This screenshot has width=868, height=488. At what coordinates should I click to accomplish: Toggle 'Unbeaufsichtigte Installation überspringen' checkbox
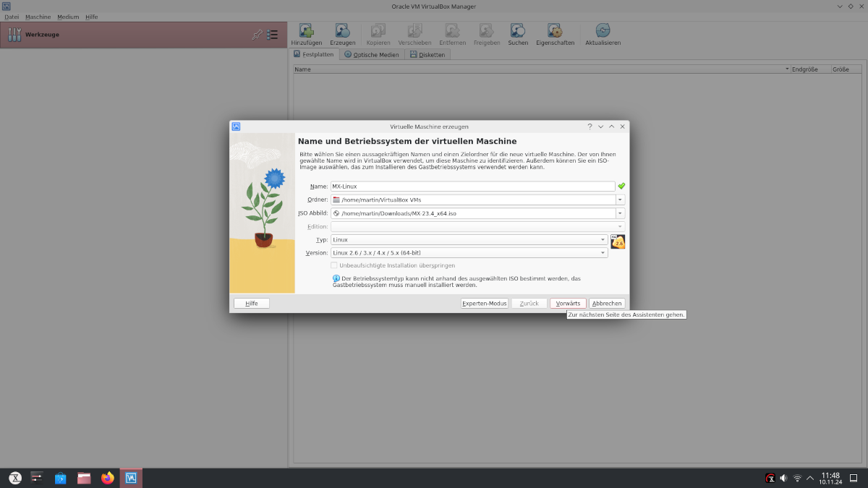[334, 265]
